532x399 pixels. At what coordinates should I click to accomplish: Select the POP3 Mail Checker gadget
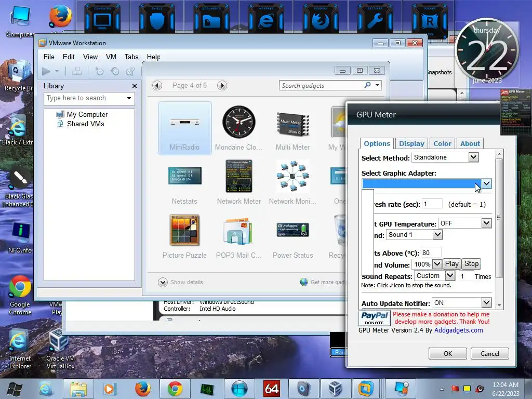pos(238,236)
